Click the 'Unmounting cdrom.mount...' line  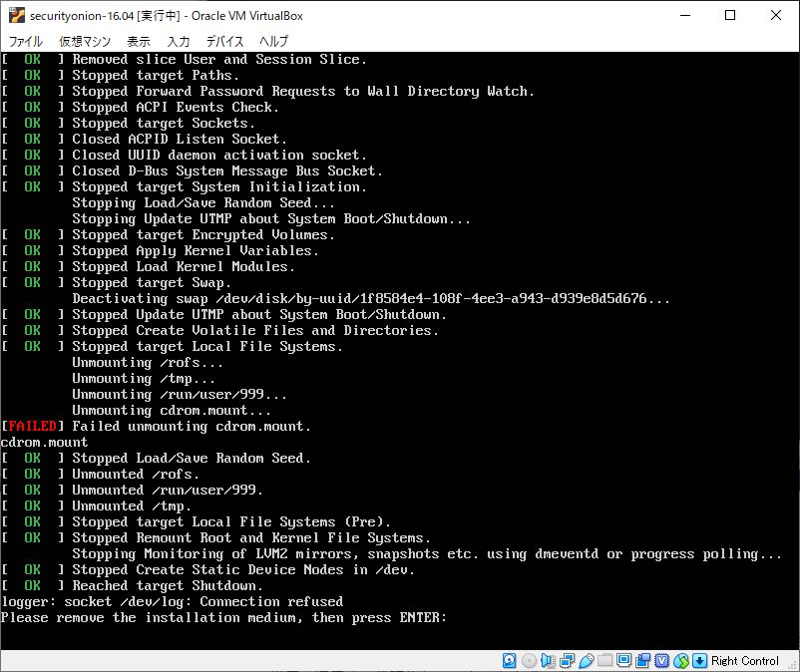(172, 411)
